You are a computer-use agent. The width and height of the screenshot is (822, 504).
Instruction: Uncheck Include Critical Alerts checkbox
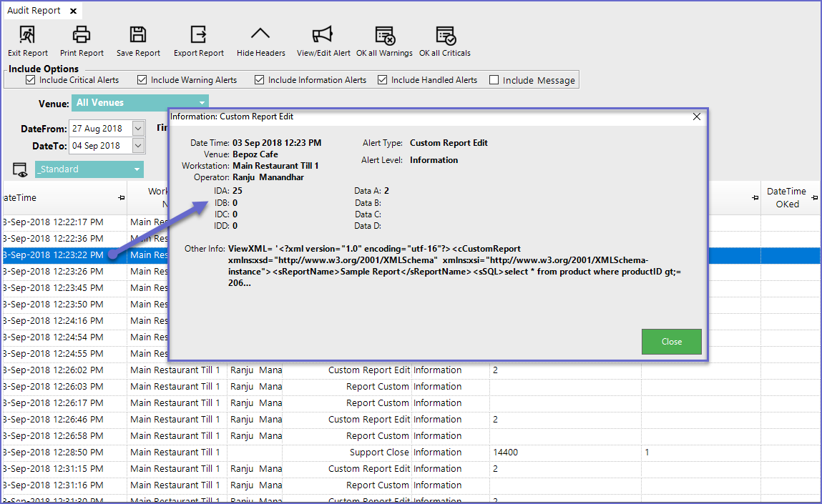click(x=30, y=80)
